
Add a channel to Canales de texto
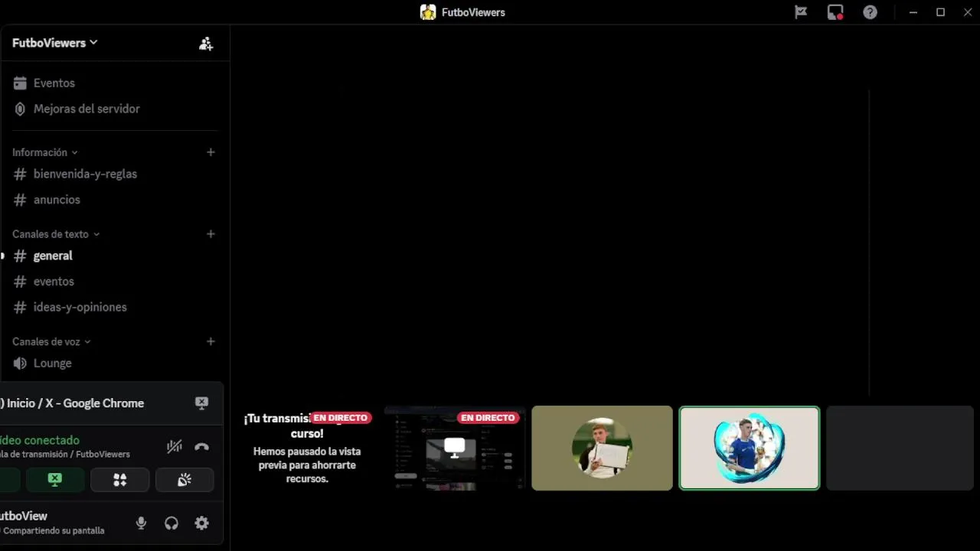[211, 234]
